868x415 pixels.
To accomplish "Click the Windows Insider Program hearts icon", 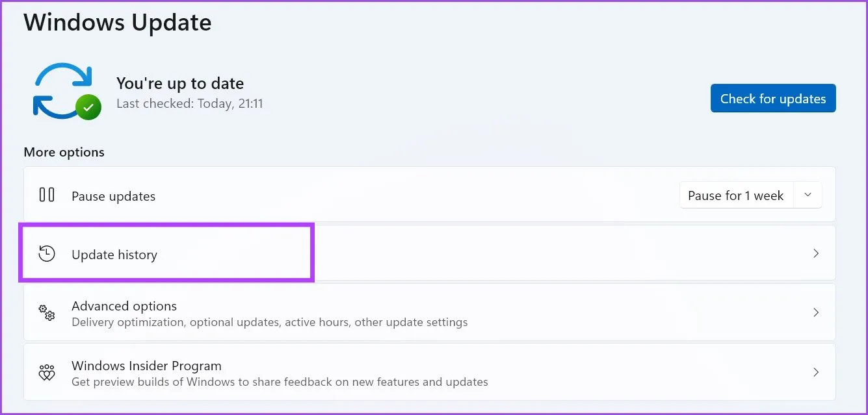I will click(47, 373).
